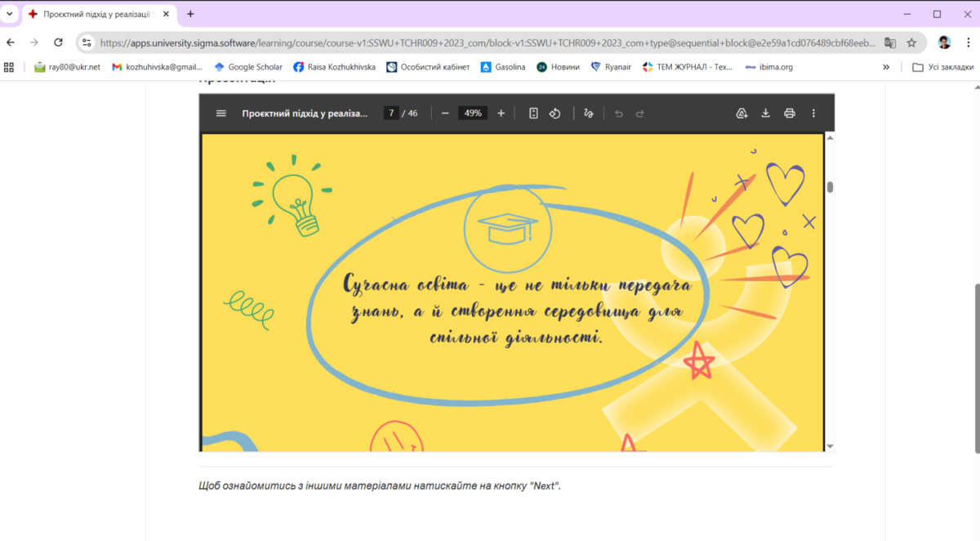Open the PDF sidebar hamburger menu
The height and width of the screenshot is (541, 980).
click(220, 114)
